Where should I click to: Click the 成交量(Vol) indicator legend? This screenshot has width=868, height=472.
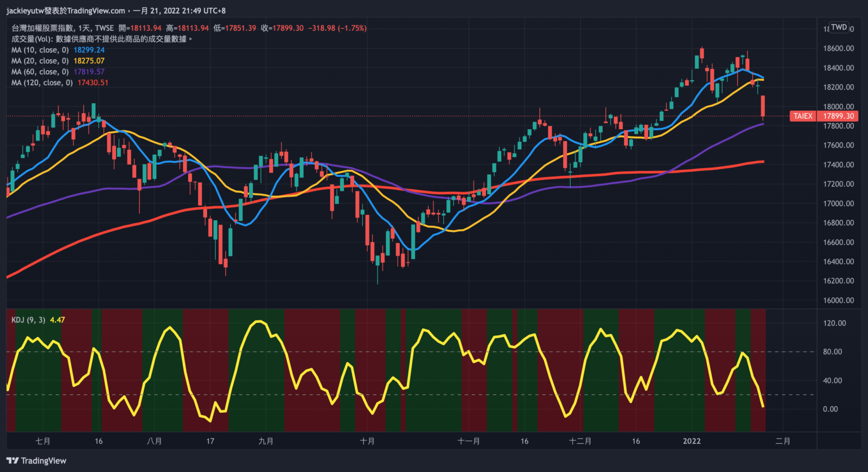(33, 39)
